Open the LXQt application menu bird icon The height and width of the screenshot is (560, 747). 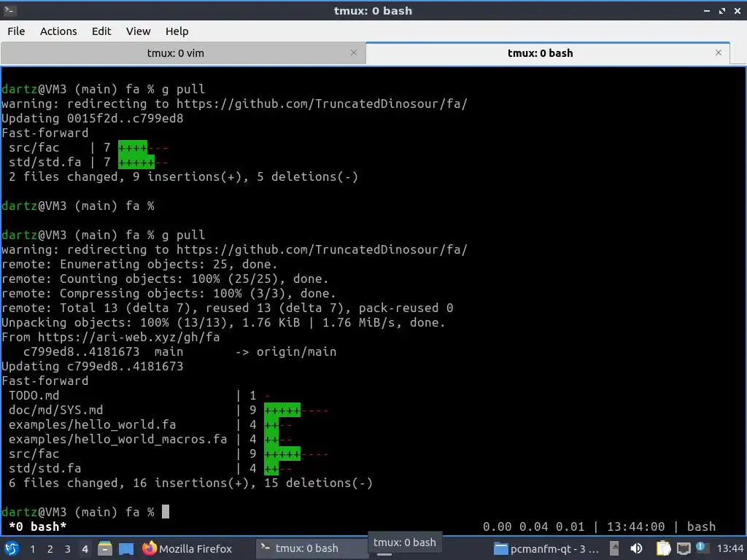(x=12, y=548)
